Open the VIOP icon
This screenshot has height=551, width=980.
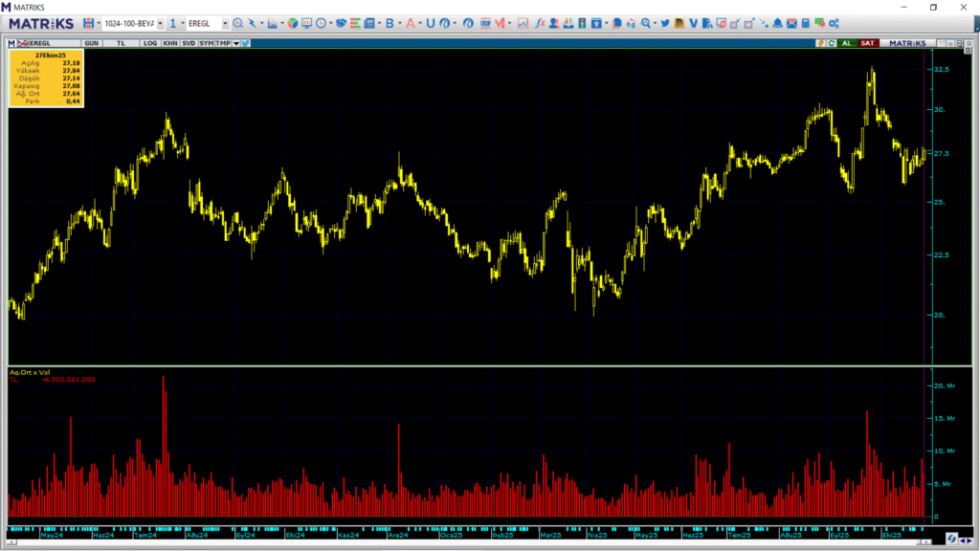coord(485,23)
